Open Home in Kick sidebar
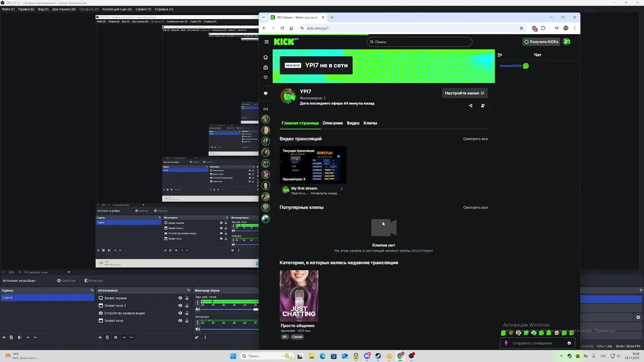 tap(266, 57)
